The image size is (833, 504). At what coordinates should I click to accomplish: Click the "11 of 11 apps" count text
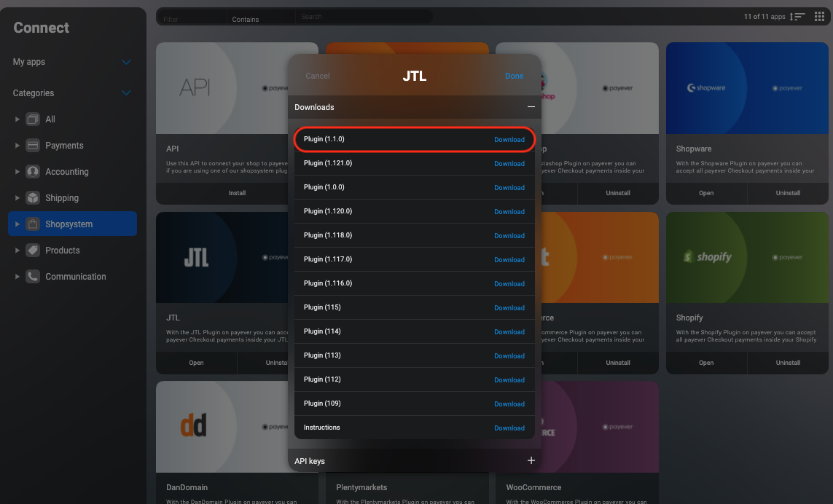pos(764,17)
